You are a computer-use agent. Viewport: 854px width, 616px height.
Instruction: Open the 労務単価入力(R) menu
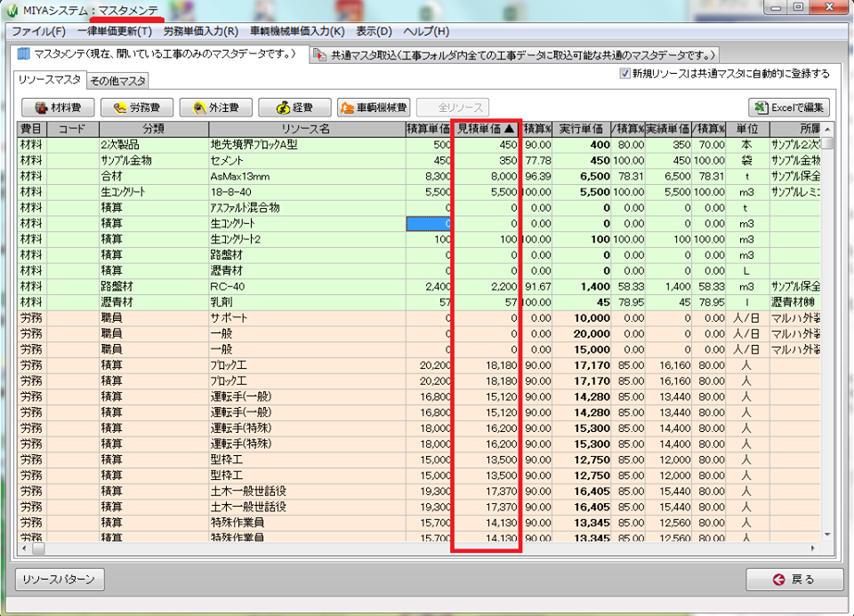[201, 31]
